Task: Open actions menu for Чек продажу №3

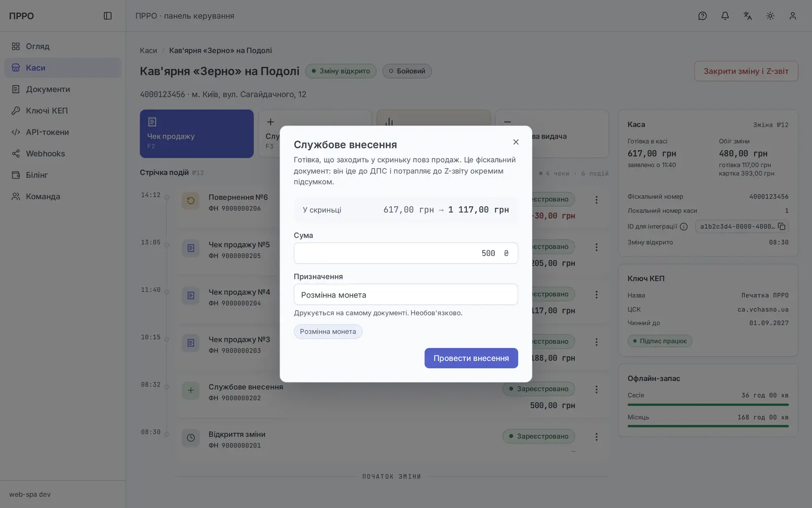Action: click(x=596, y=342)
